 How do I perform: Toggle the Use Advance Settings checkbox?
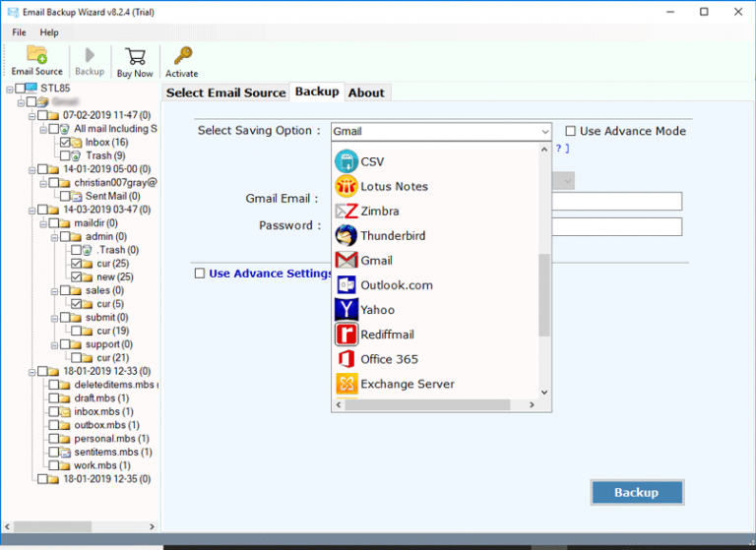coord(200,274)
